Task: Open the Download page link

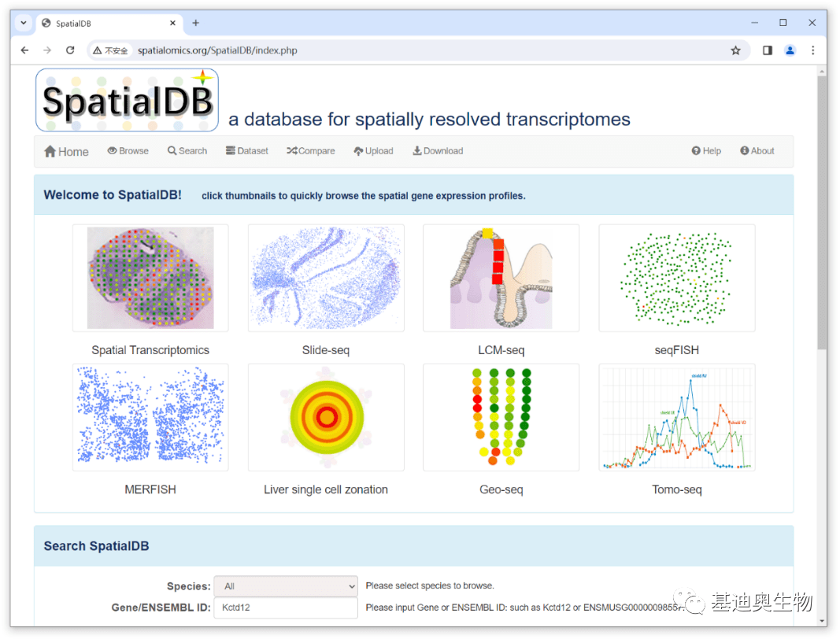Action: point(438,151)
